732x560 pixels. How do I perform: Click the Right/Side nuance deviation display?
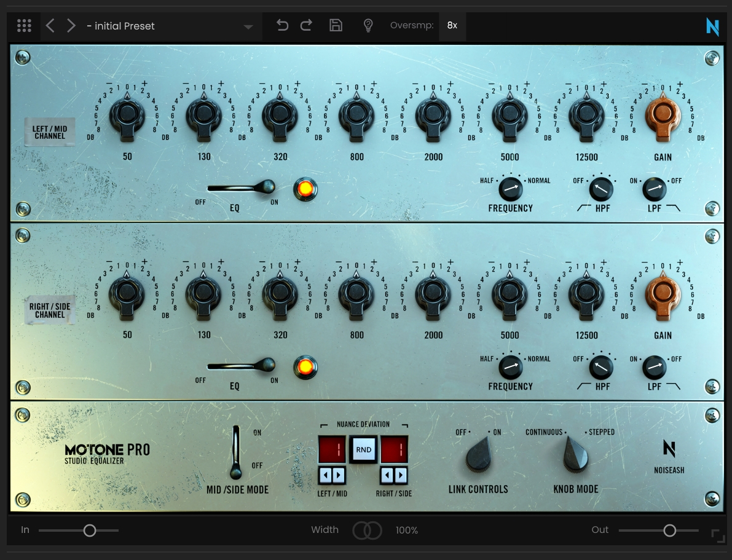pos(395,449)
